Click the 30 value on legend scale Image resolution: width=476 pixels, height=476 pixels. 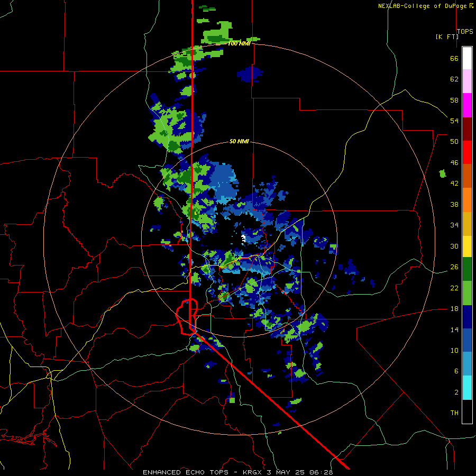coord(454,246)
